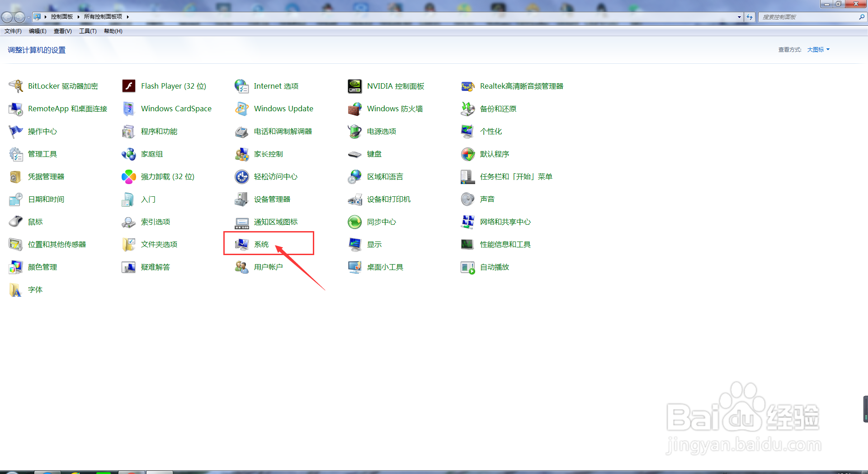
Task: Open the 鼠标 mouse icon
Action: tap(16, 222)
